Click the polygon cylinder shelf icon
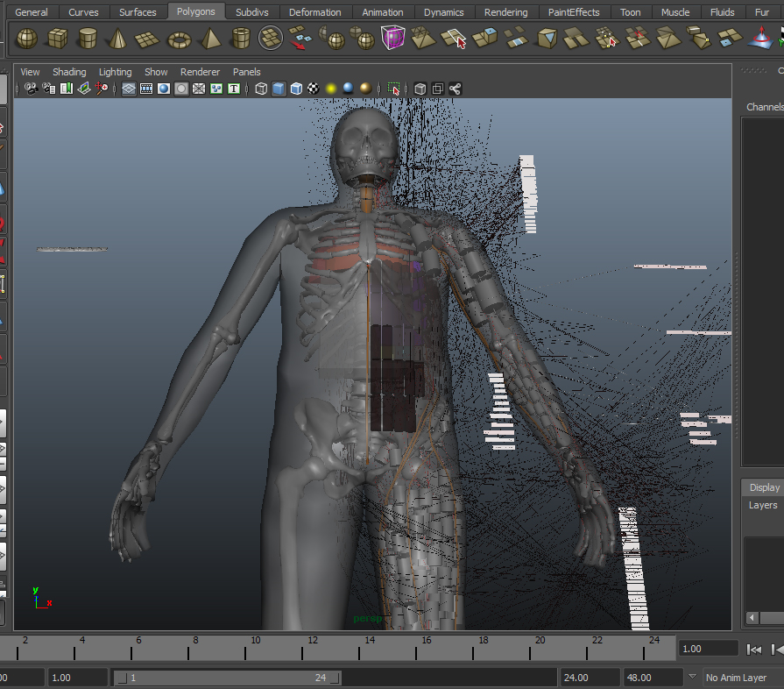 (x=88, y=39)
